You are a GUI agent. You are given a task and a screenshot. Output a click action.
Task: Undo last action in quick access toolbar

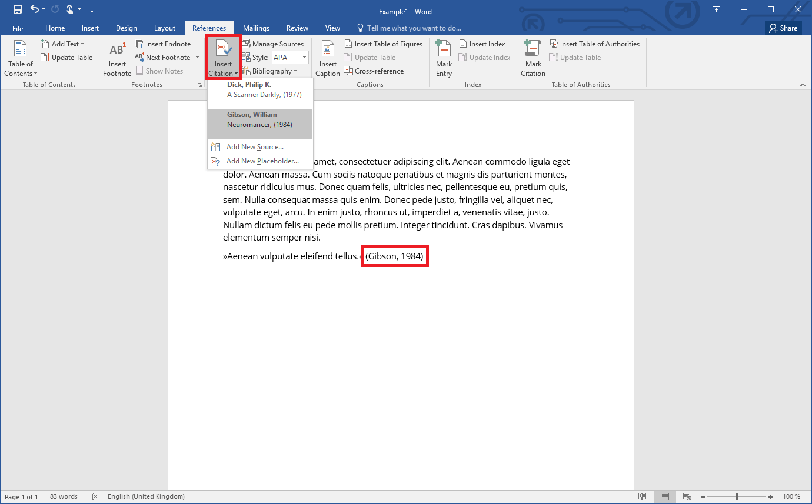coord(34,9)
